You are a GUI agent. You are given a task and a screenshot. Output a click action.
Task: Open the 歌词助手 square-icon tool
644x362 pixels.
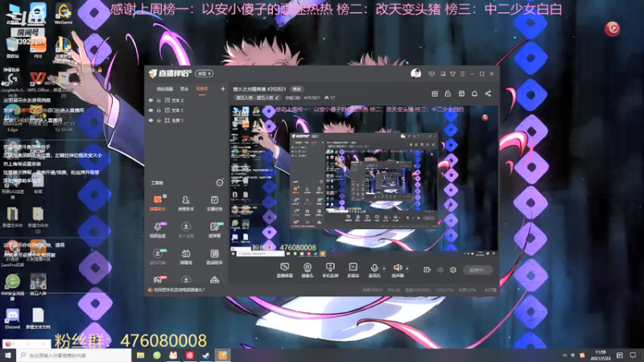tap(214, 257)
